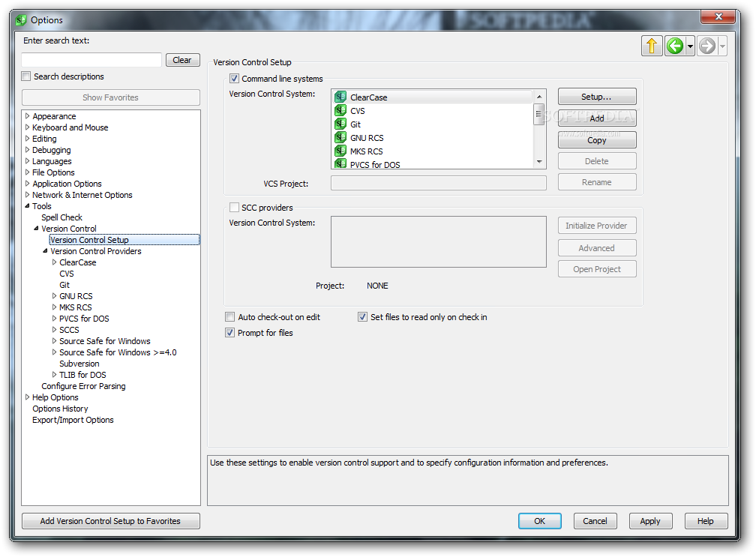Expand the Source Safe for Windows >=4.0 node
The height and width of the screenshot is (557, 756).
click(55, 352)
